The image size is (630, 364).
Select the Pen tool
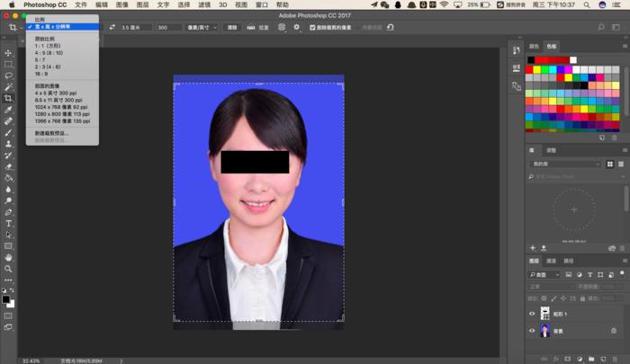[x=8, y=212]
